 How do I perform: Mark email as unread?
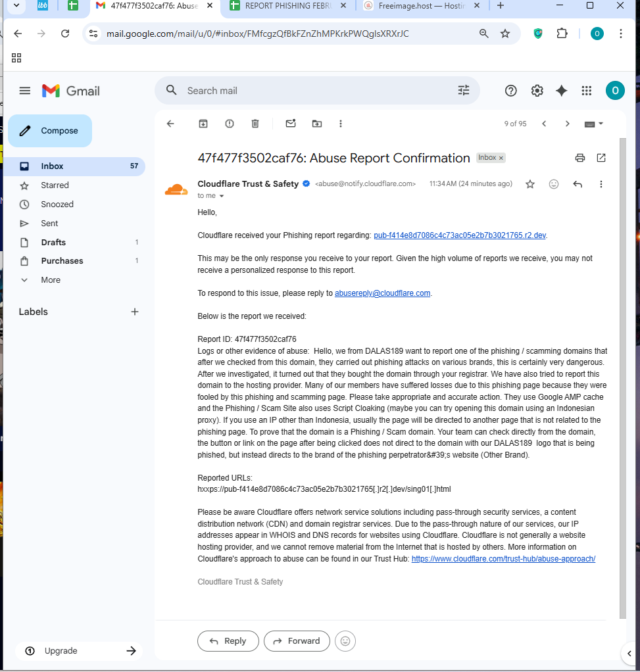coord(291,124)
